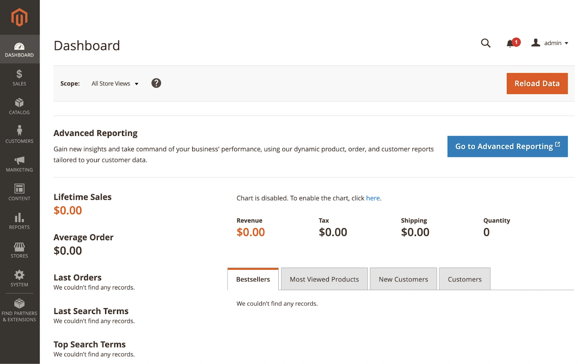The width and height of the screenshot is (588, 364).
Task: Expand the All Store Views scope dropdown
Action: click(x=114, y=83)
